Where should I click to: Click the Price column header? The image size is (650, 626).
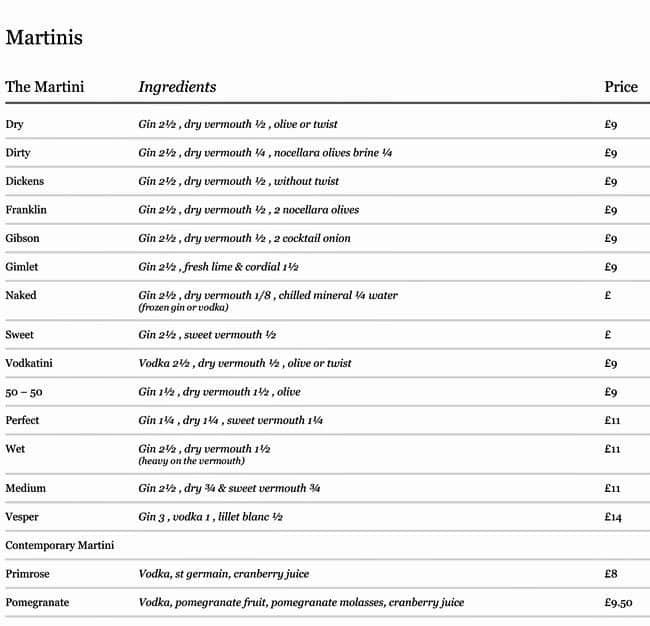[x=620, y=87]
